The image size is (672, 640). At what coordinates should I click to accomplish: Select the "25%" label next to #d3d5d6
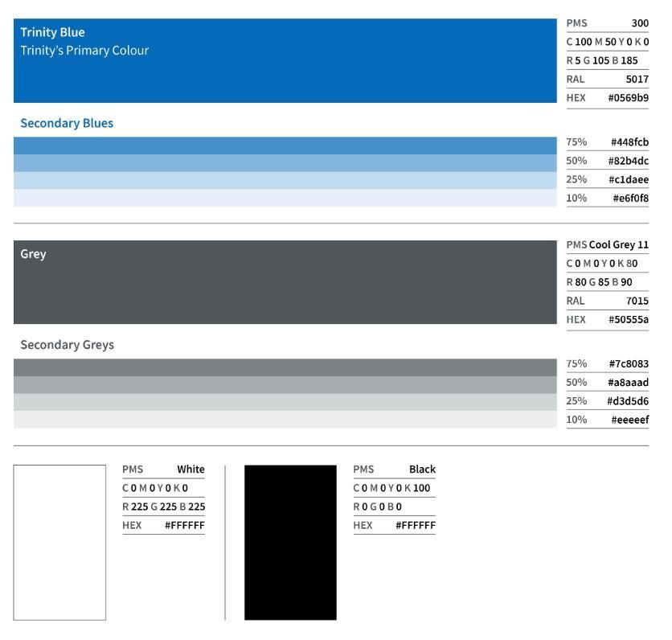576,400
